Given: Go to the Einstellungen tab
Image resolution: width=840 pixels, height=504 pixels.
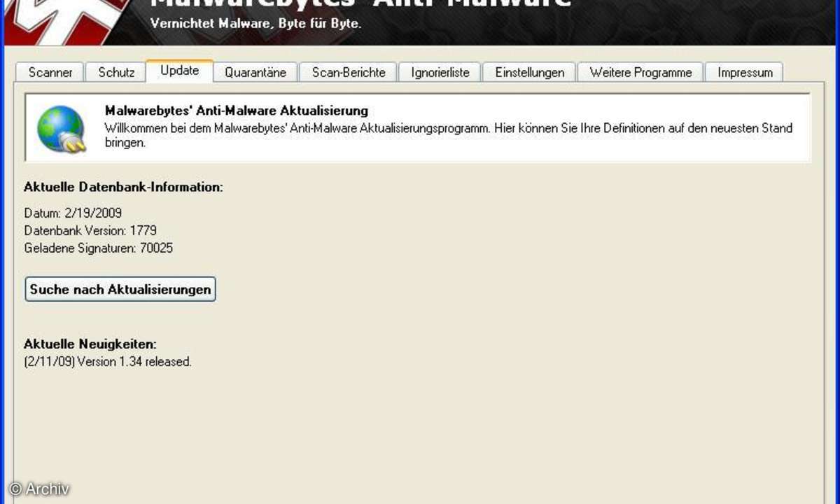Looking at the screenshot, I should 529,72.
